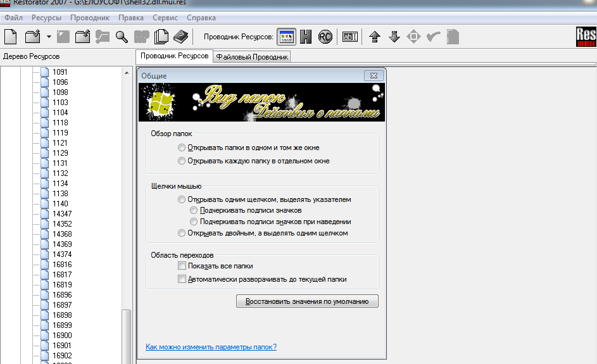
Task: Click the abI text edit mode icon
Action: 350,37
